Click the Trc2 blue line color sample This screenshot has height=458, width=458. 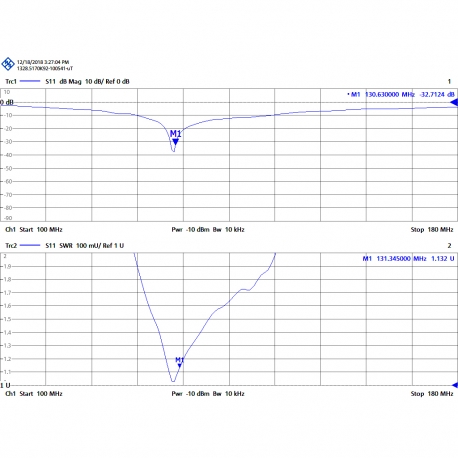coord(30,245)
